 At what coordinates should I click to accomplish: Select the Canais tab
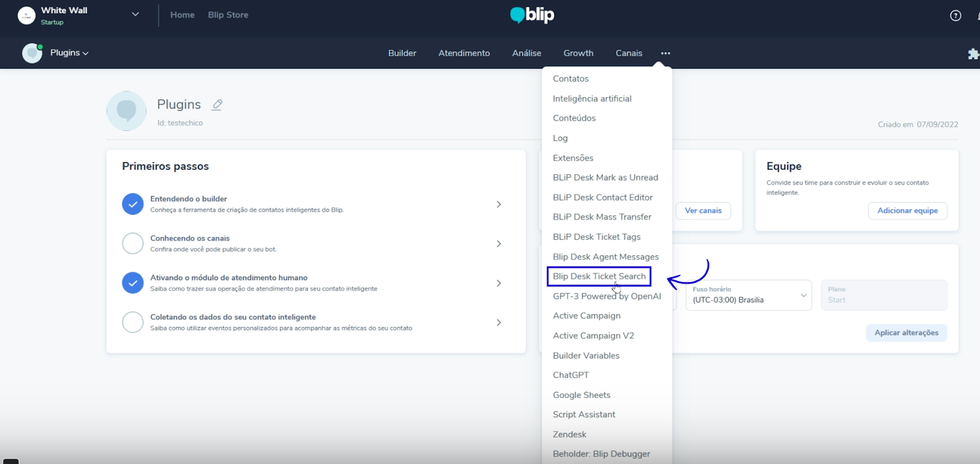[x=629, y=53]
